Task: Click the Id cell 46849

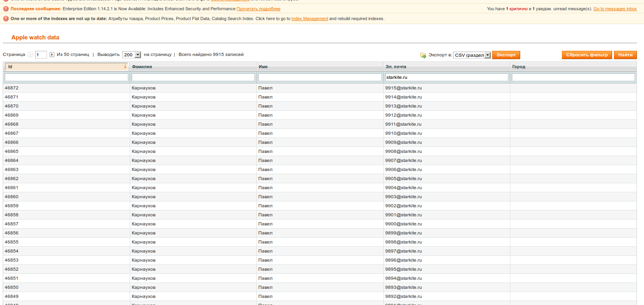Action: 11,296
